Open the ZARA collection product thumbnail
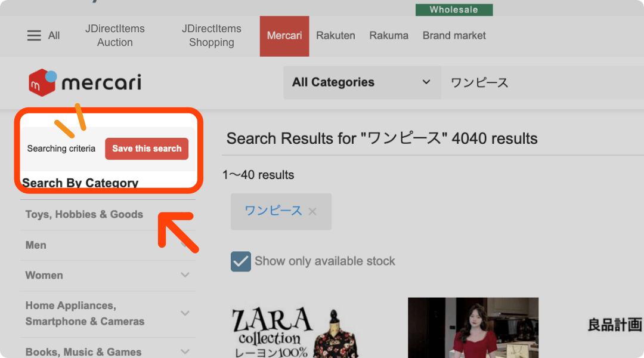The height and width of the screenshot is (358, 644). (296, 331)
